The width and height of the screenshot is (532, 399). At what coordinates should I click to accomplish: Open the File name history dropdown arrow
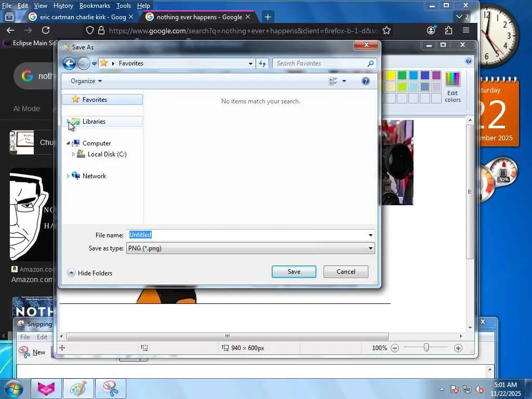point(370,235)
